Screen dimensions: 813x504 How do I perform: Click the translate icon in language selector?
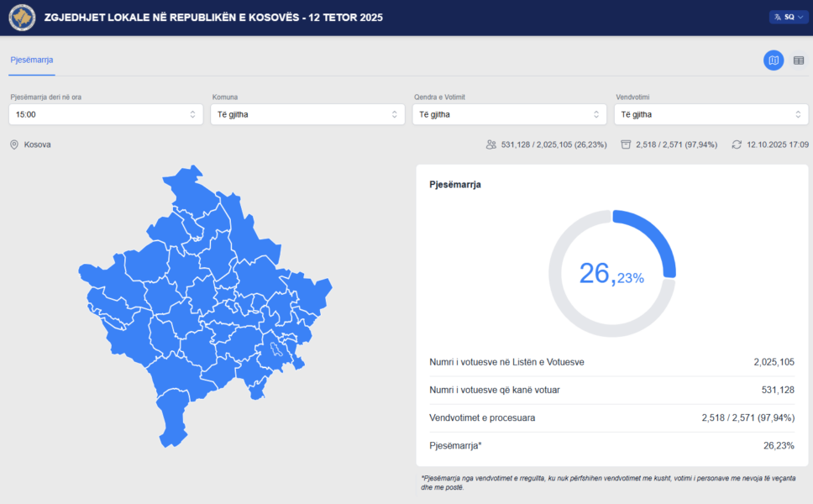[778, 17]
